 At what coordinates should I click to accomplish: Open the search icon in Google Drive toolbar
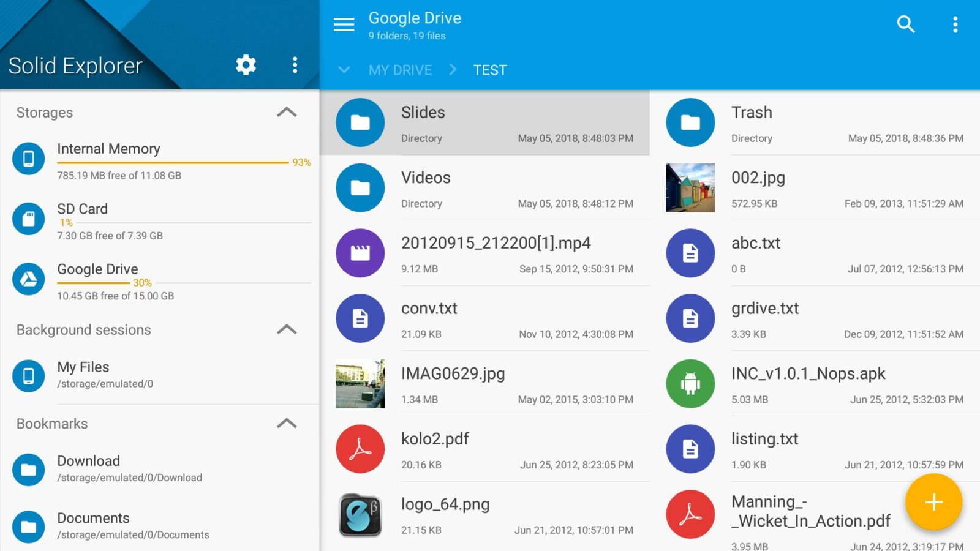[906, 24]
